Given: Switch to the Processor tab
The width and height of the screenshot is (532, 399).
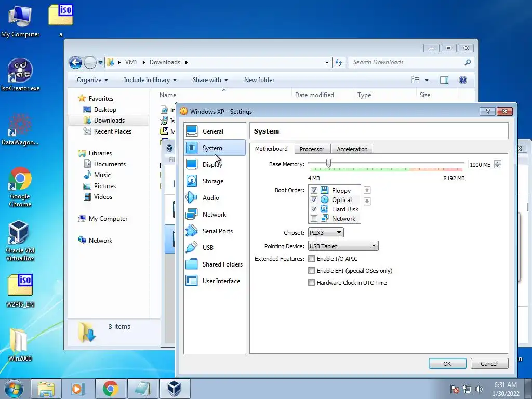Looking at the screenshot, I should coord(312,149).
